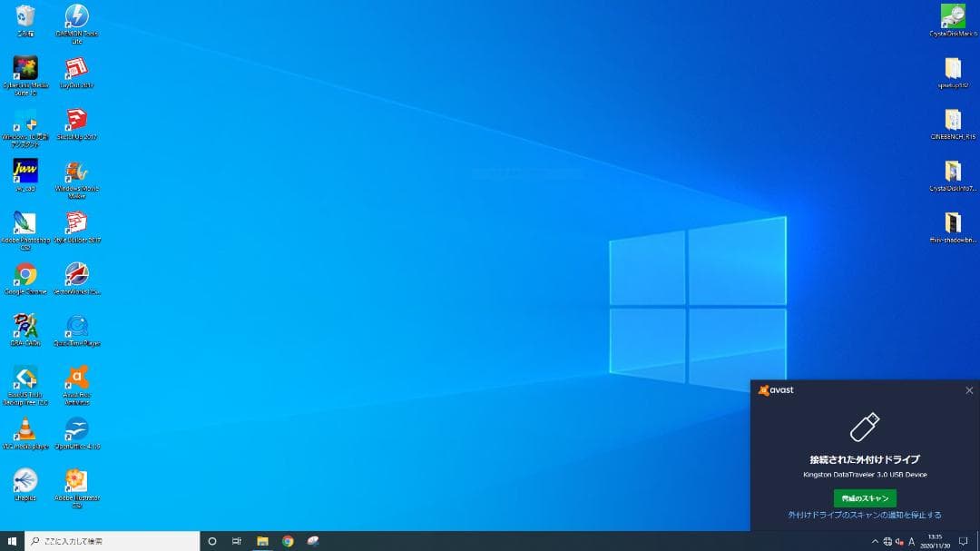Click the link to stop external drive scan notifications
This screenshot has width=980, height=551.
coord(864,515)
